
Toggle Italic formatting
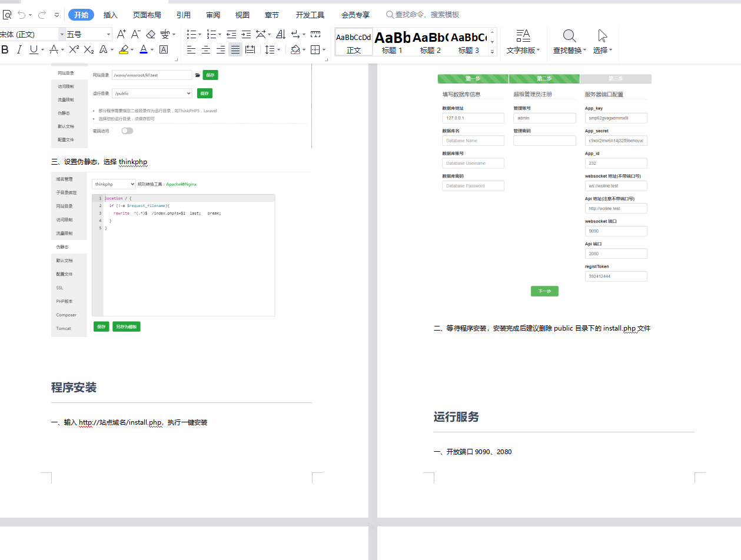click(x=19, y=50)
